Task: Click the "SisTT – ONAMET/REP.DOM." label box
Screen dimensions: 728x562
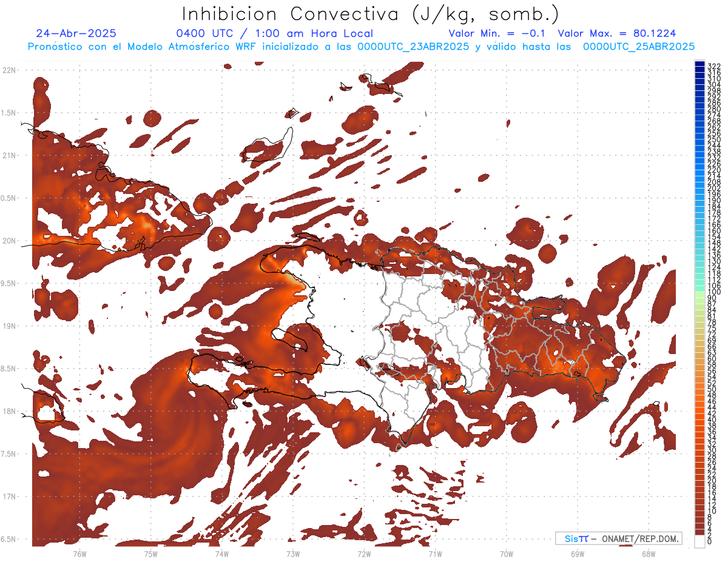Action: pos(618,538)
